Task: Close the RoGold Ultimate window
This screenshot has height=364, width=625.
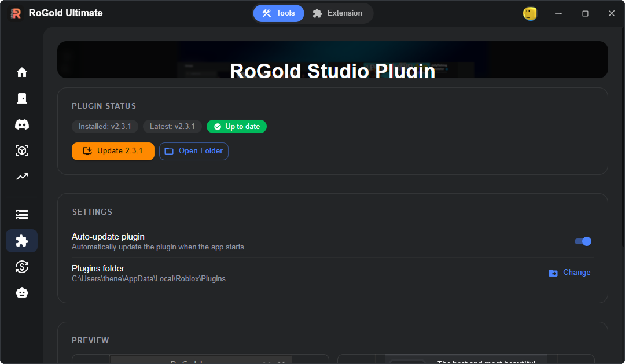Action: 612,13
